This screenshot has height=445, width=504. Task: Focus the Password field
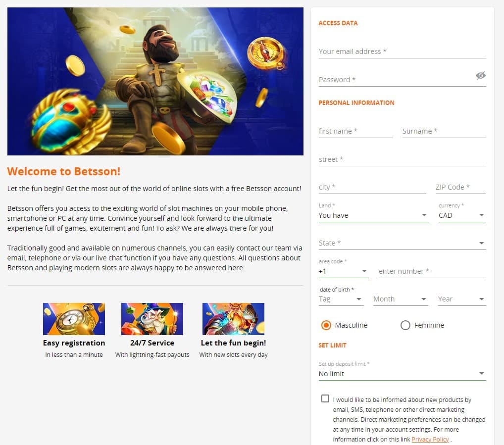tap(396, 80)
